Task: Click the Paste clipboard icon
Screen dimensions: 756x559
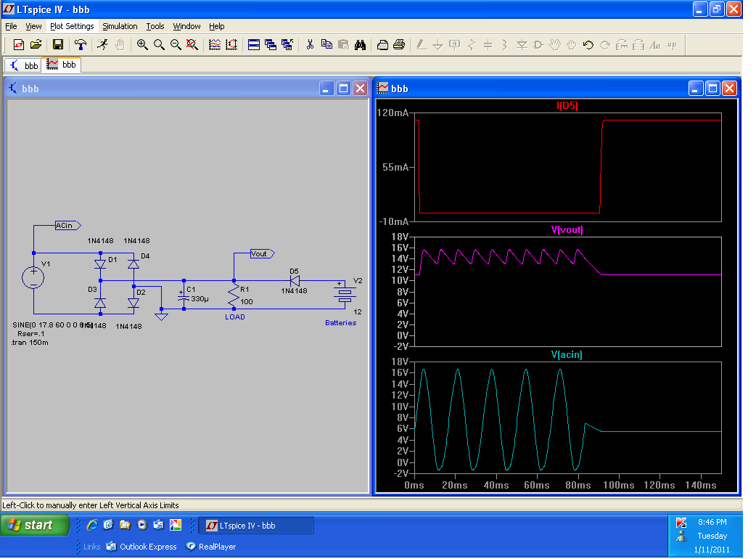Action: (344, 45)
